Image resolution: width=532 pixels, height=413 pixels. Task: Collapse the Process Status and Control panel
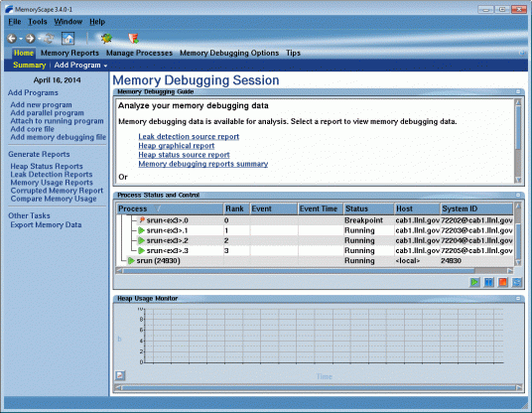pyautogui.click(x=518, y=195)
